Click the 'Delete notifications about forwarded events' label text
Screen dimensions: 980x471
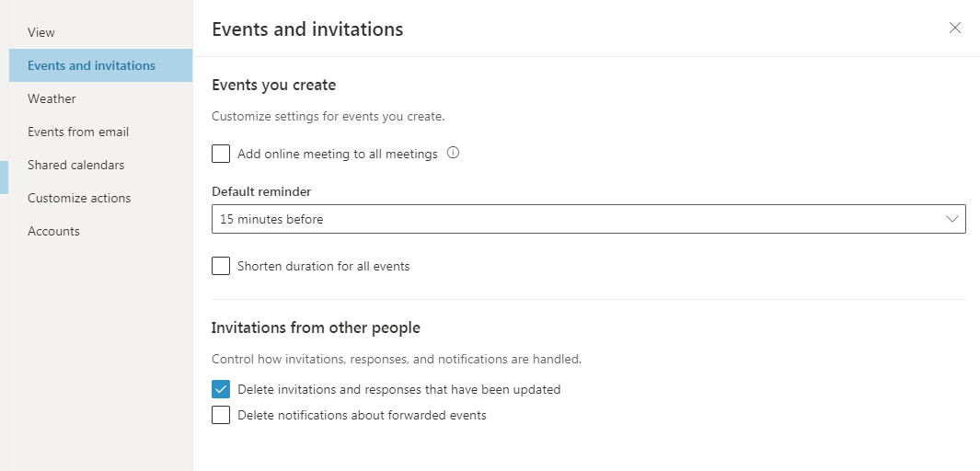[x=362, y=415]
